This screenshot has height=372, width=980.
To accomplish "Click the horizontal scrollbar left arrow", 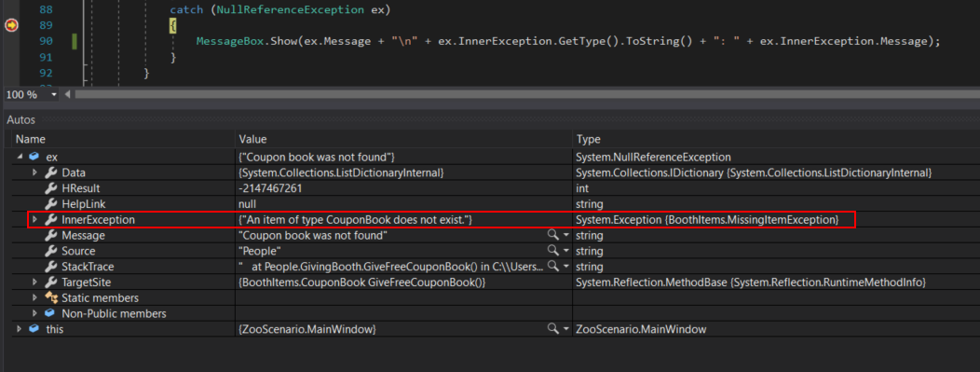I will 67,94.
